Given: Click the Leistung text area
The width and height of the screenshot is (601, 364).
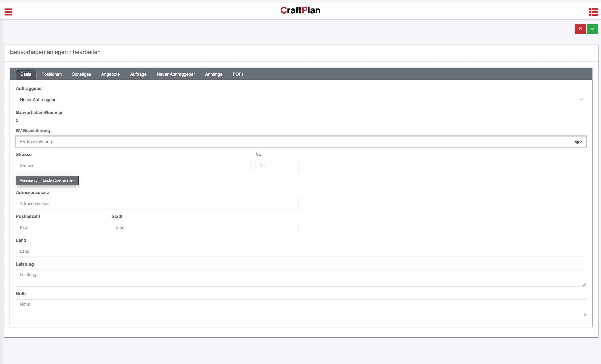Looking at the screenshot, I should (x=300, y=278).
